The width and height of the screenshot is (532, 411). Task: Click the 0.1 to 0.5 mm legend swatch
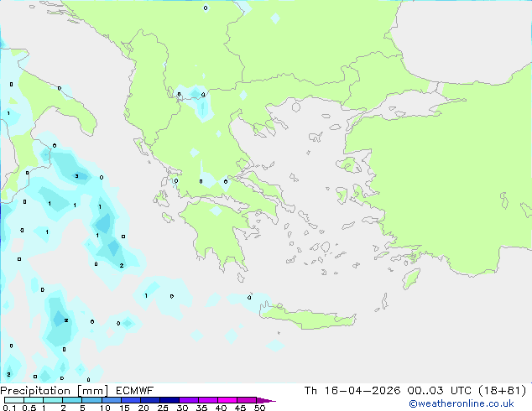point(14,400)
